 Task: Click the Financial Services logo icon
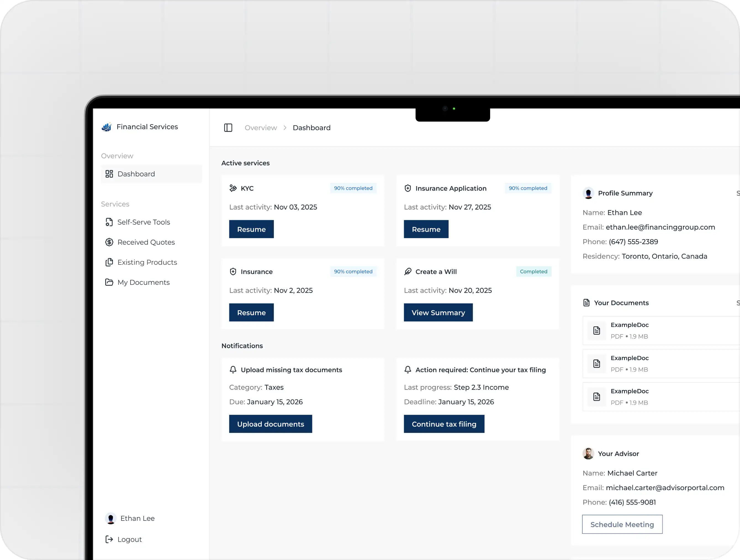click(x=106, y=127)
